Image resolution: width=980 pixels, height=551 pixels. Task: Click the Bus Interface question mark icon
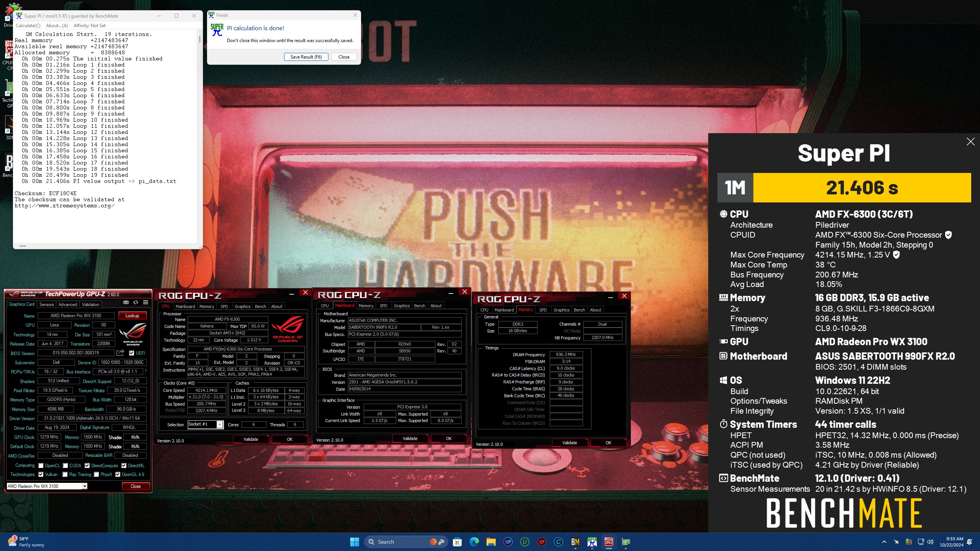click(x=145, y=372)
